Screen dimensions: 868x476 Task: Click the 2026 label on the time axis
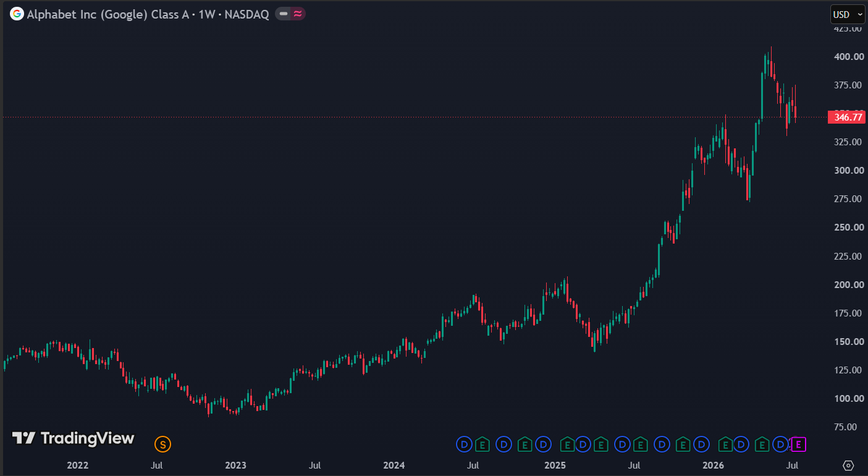(x=714, y=465)
